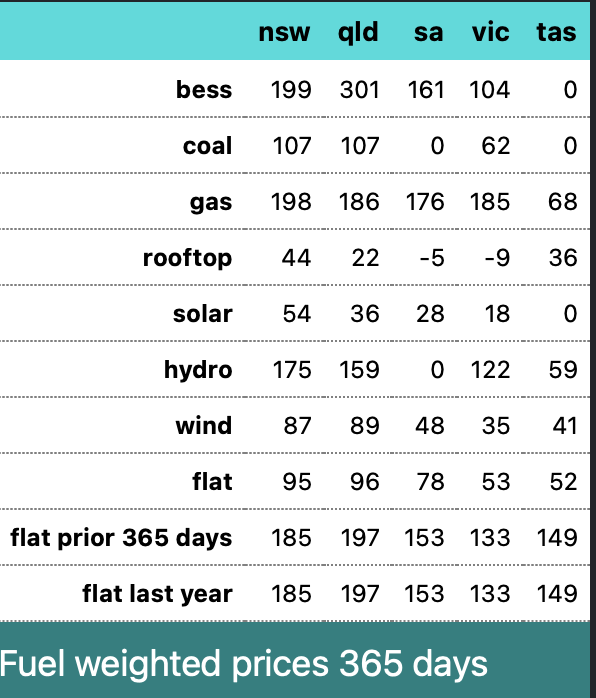
Task: Select the bess qld value 301
Action: tap(360, 89)
